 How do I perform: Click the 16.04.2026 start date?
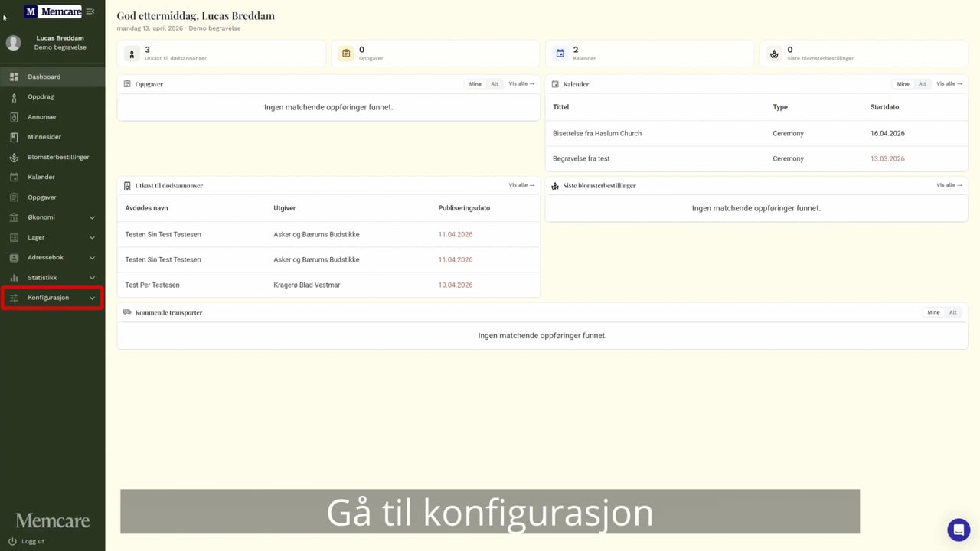point(887,133)
